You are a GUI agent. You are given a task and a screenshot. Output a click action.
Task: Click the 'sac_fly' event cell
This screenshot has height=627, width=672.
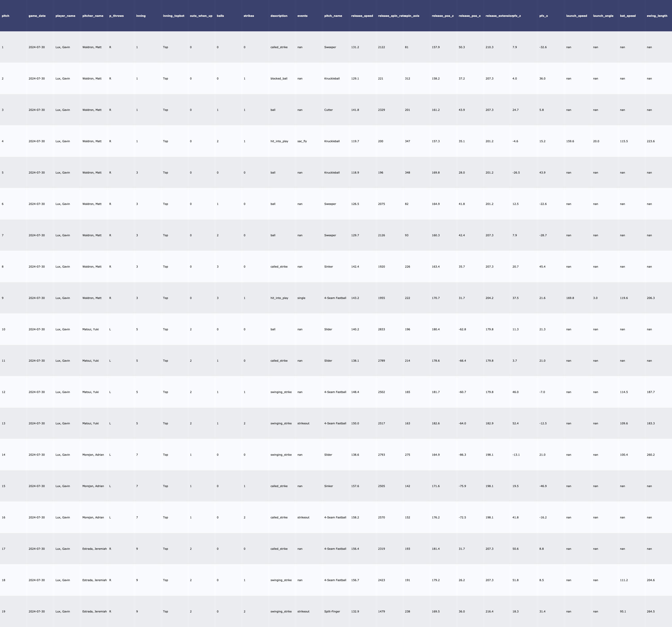click(x=302, y=141)
